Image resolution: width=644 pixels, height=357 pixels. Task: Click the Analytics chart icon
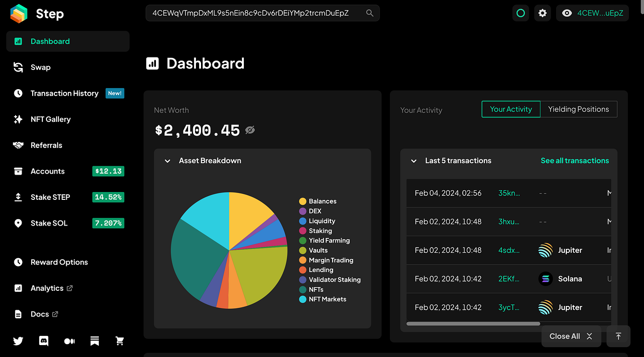coord(18,288)
